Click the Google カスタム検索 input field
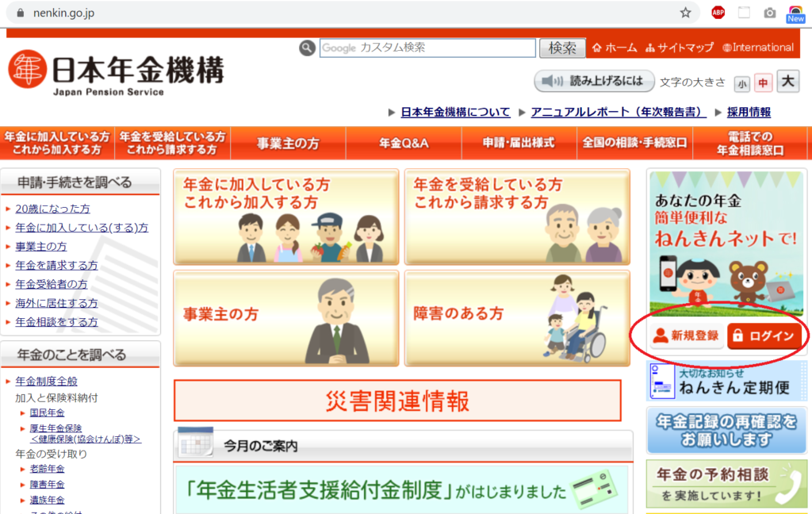This screenshot has height=514, width=812. pyautogui.click(x=427, y=48)
